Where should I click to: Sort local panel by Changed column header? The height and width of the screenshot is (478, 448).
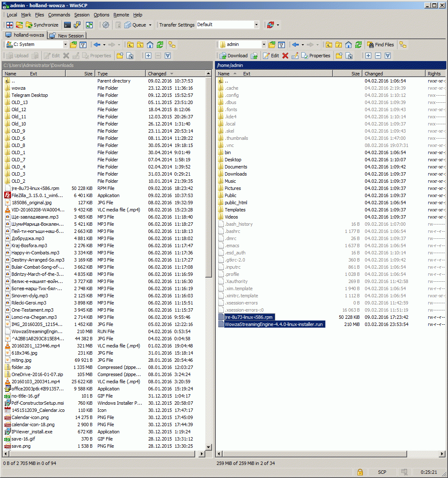point(175,74)
